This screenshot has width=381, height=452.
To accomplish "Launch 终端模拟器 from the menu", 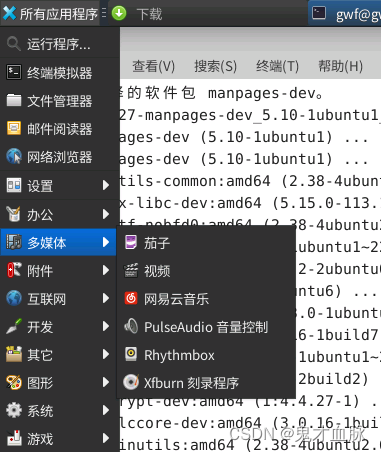I will 59,73.
